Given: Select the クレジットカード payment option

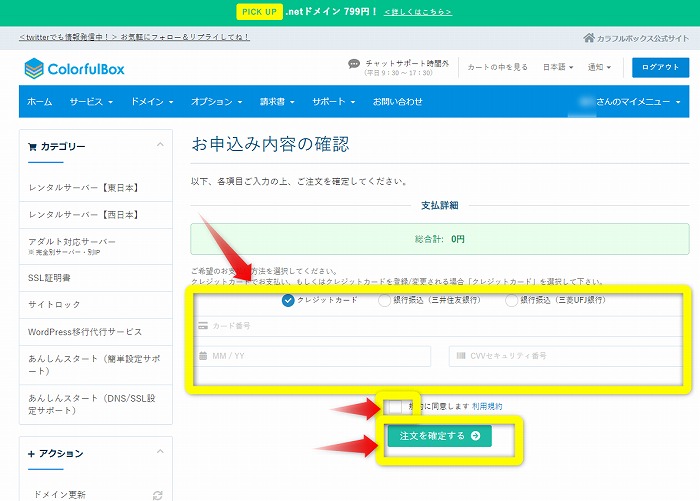Looking at the screenshot, I should (x=289, y=300).
